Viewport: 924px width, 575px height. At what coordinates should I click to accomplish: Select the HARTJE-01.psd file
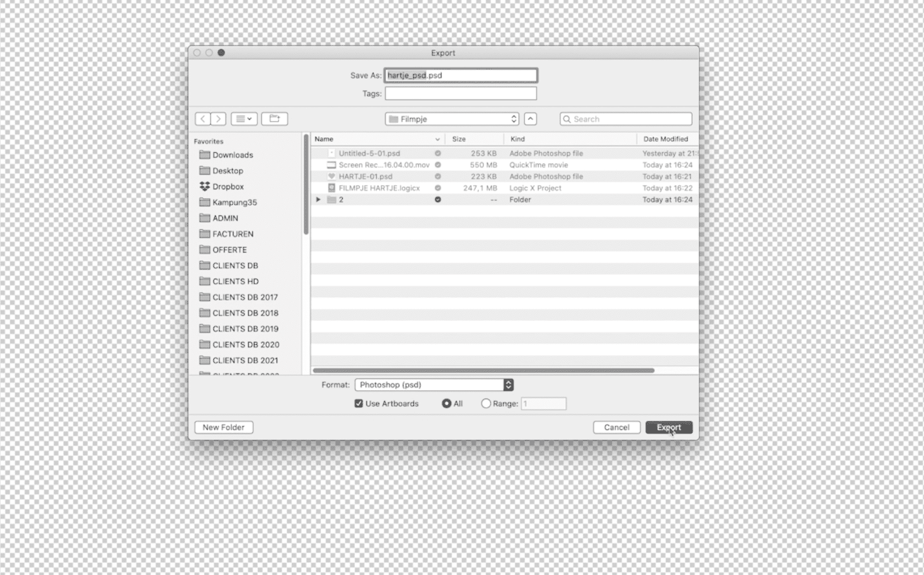click(x=505, y=176)
